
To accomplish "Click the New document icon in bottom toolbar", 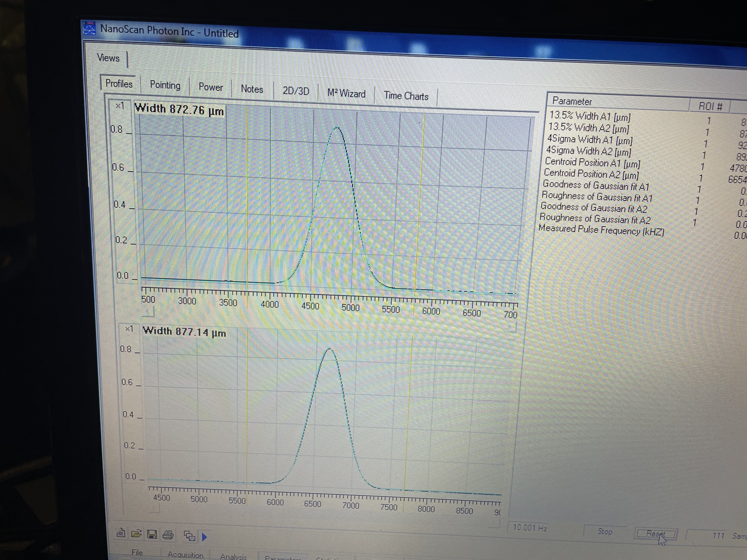I will point(121,533).
